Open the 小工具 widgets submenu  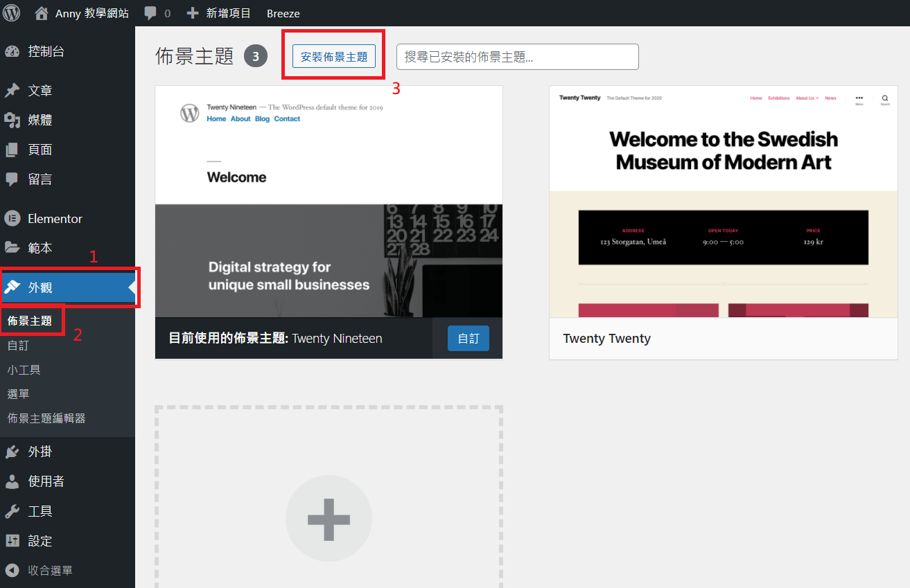point(24,370)
